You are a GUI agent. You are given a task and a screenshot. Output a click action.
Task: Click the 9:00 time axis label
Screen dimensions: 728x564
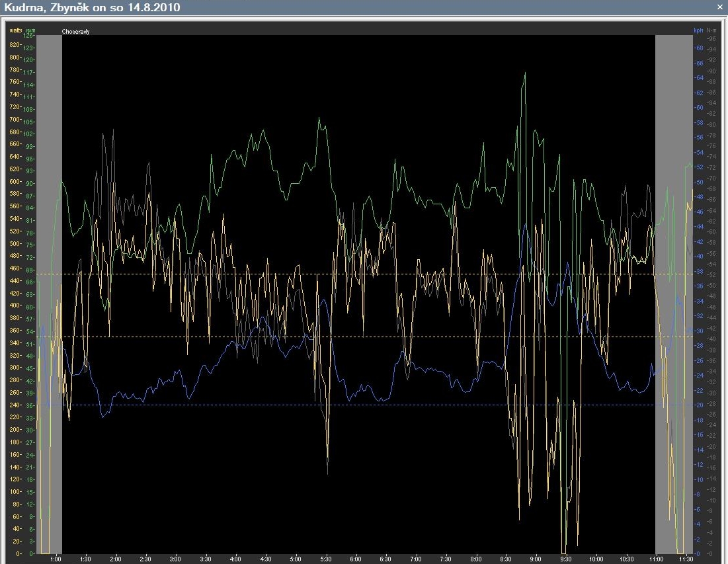click(536, 559)
